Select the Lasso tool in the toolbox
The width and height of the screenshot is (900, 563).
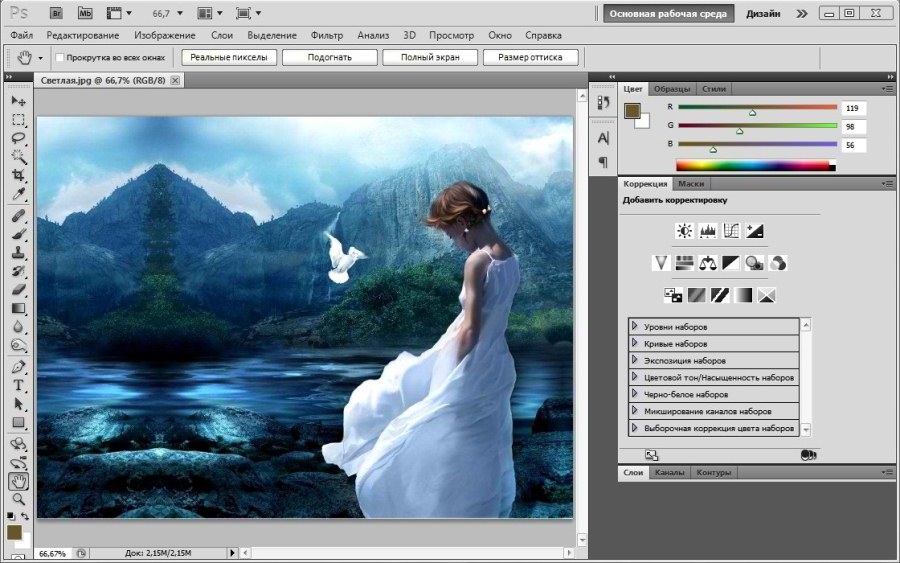[x=18, y=138]
